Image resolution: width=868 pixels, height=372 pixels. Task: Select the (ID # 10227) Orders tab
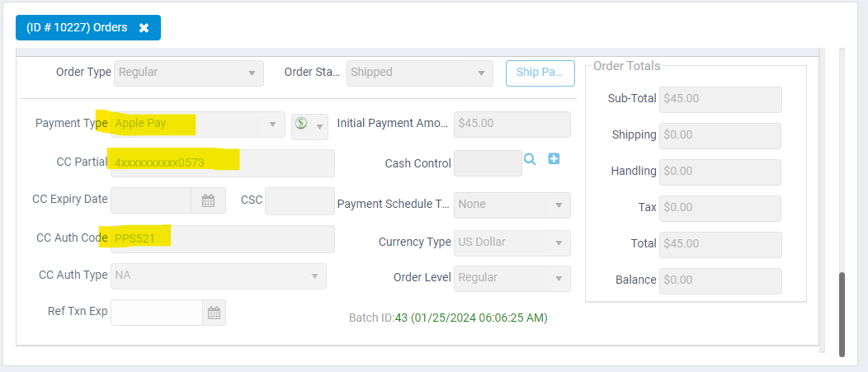point(77,28)
